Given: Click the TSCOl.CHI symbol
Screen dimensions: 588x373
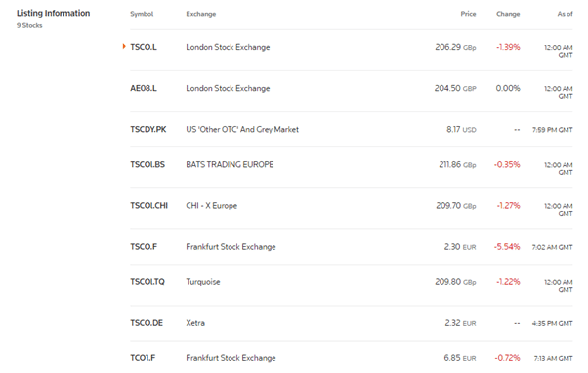Looking at the screenshot, I should 148,206.
